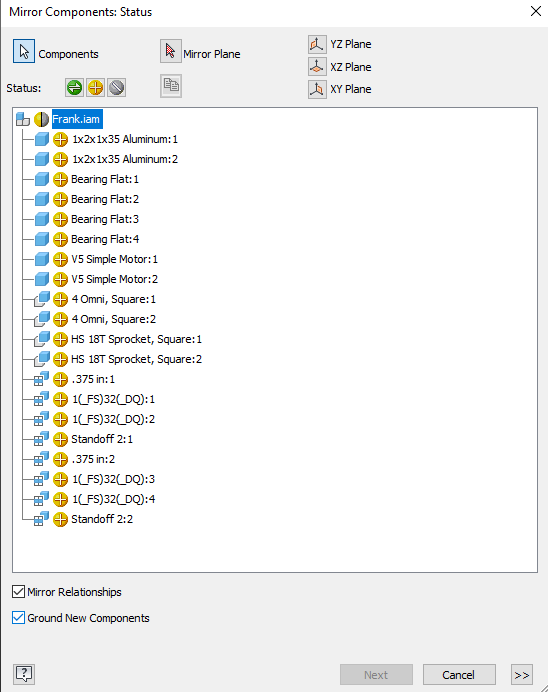Select Bearing Flat:3 in the tree
Image resolution: width=548 pixels, height=692 pixels.
(x=105, y=219)
